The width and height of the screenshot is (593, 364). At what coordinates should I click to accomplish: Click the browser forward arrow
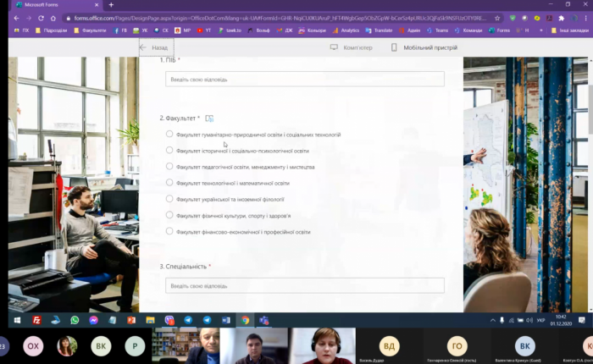28,18
